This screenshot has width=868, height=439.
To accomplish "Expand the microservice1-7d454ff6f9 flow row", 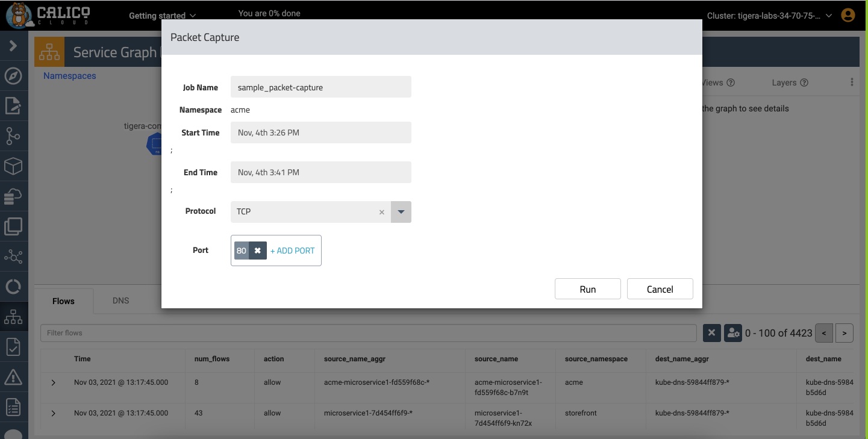I will 53,413.
